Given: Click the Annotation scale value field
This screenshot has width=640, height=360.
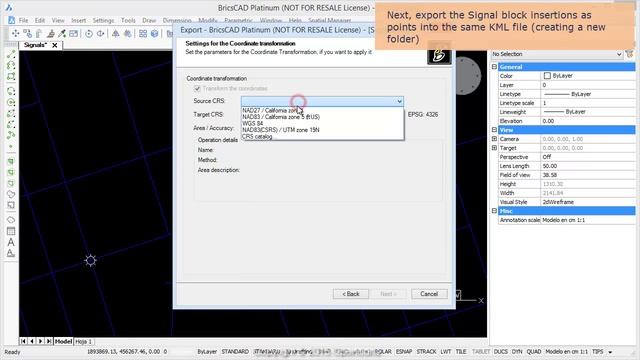Looking at the screenshot, I should point(588,220).
